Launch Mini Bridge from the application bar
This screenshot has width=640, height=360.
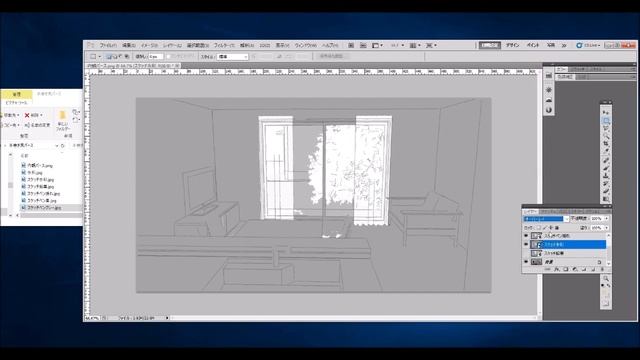click(363, 45)
